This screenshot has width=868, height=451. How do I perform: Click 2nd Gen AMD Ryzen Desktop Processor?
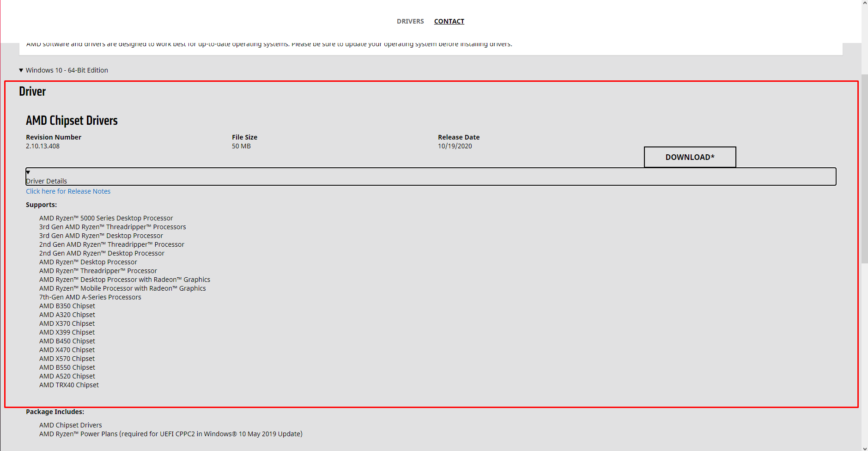[x=102, y=253]
